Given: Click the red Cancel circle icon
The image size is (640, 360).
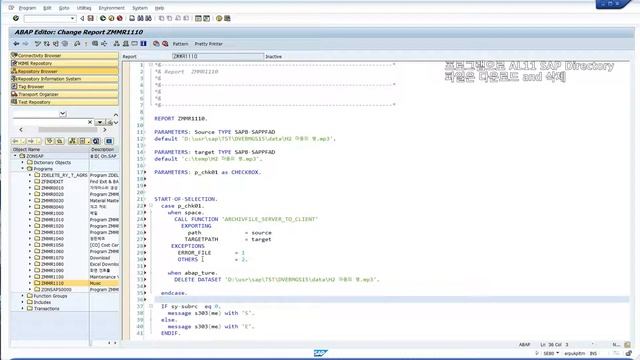Looking at the screenshot, I should 120,18.
